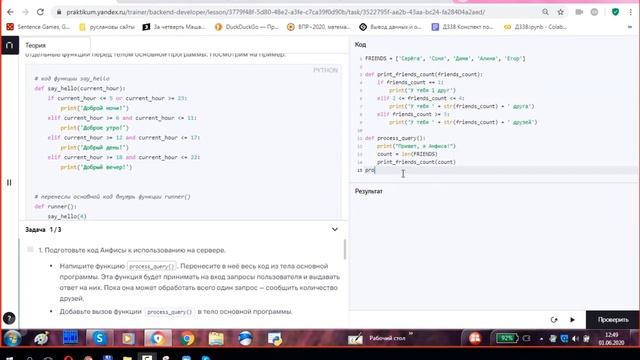This screenshot has height=360, width=640.
Task: Click the Результат panel heading
Action: coord(369,191)
